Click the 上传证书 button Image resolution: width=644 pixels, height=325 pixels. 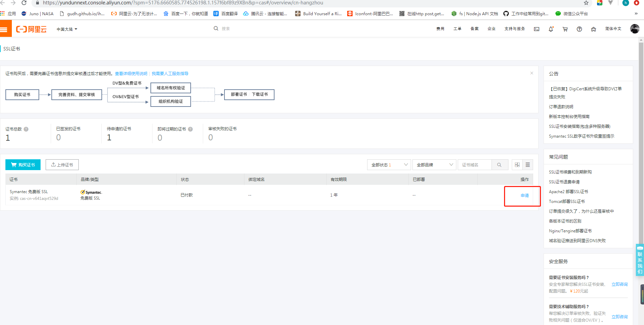click(62, 165)
